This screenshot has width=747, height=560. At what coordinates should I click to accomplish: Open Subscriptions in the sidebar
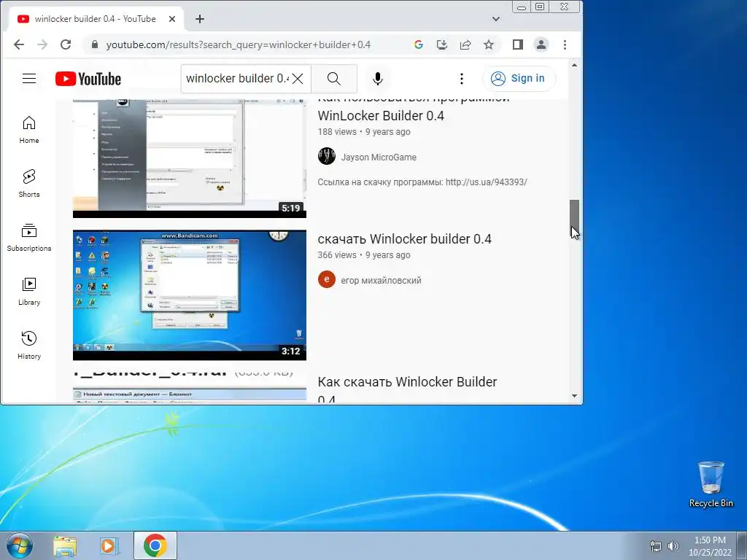tap(29, 238)
